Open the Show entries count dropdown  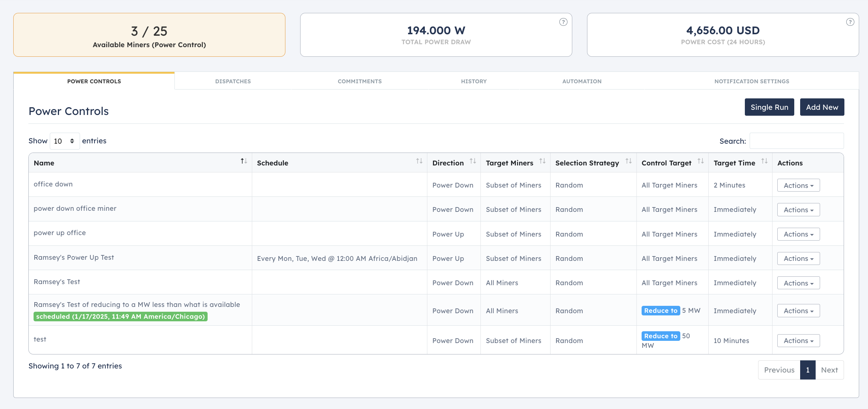tap(65, 141)
